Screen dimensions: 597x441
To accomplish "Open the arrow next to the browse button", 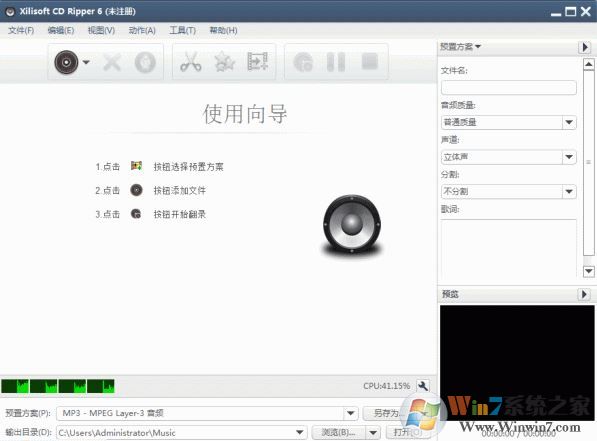I will (x=373, y=433).
